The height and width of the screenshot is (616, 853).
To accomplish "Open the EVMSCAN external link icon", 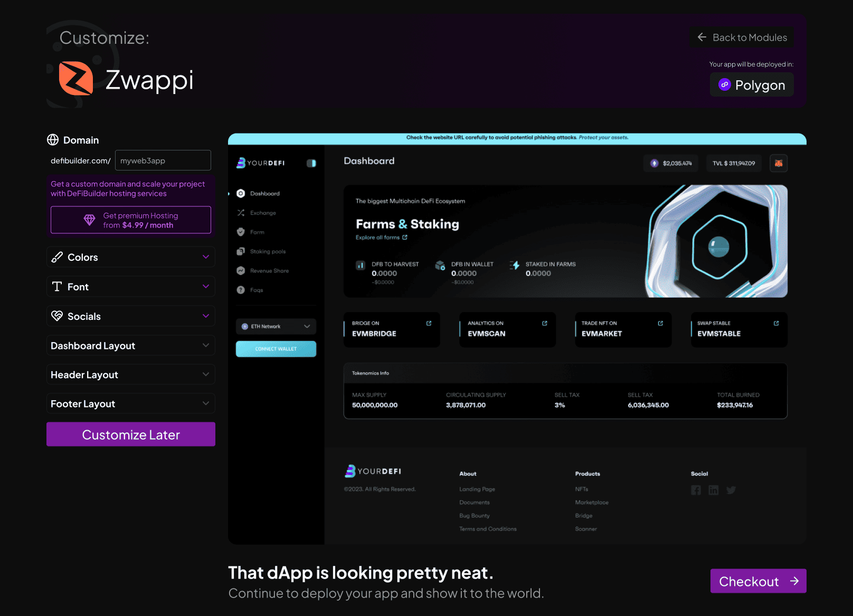I will [x=545, y=323].
